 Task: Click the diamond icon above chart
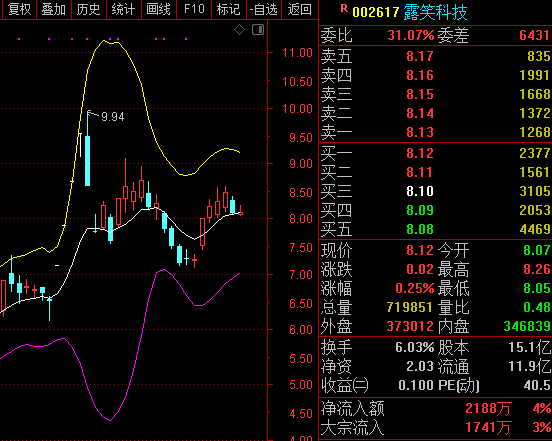click(x=239, y=30)
